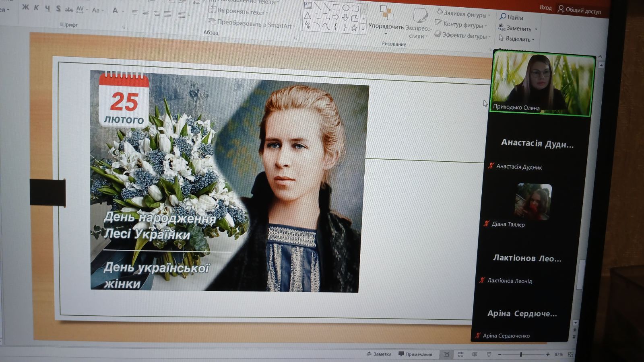Switch to Slide Sorter view
The width and height of the screenshot is (644, 362).
coord(461,354)
